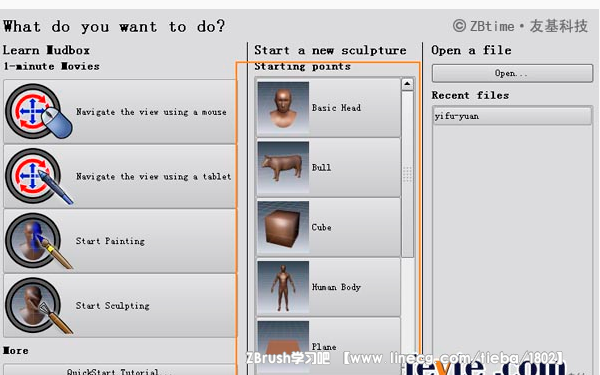Viewport: 600px width, 375px height.
Task: Select the Cube thumbnail
Action: (283, 227)
